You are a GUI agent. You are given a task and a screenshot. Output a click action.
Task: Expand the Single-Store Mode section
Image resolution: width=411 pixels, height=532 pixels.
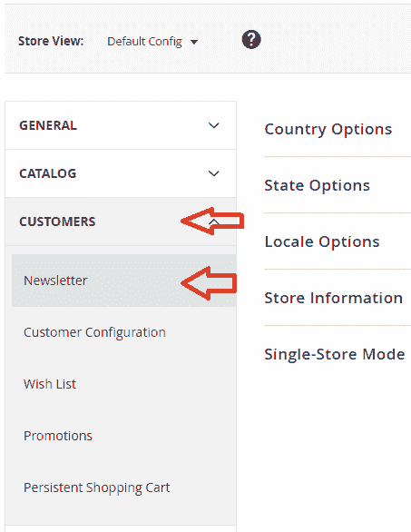(335, 354)
